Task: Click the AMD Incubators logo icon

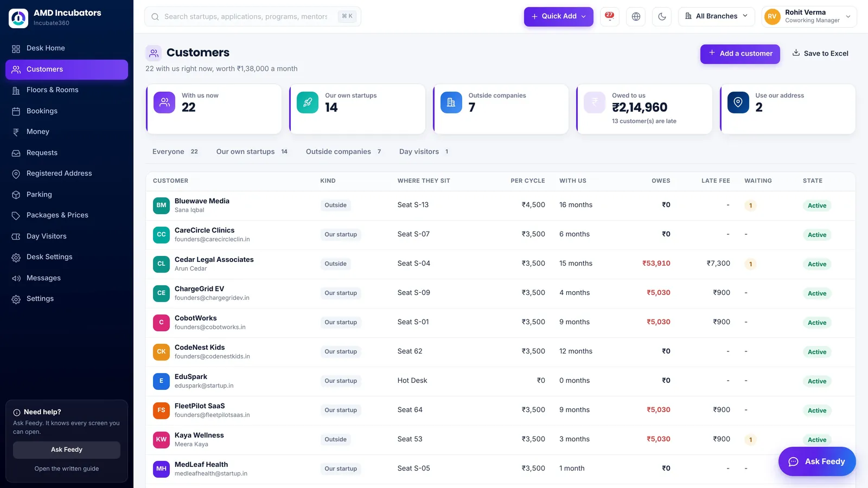Action: [x=18, y=18]
